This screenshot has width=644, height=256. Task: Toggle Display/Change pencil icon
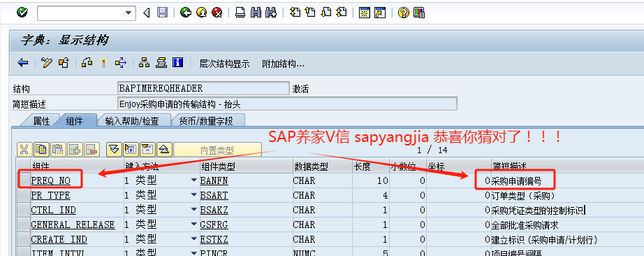coord(47,63)
